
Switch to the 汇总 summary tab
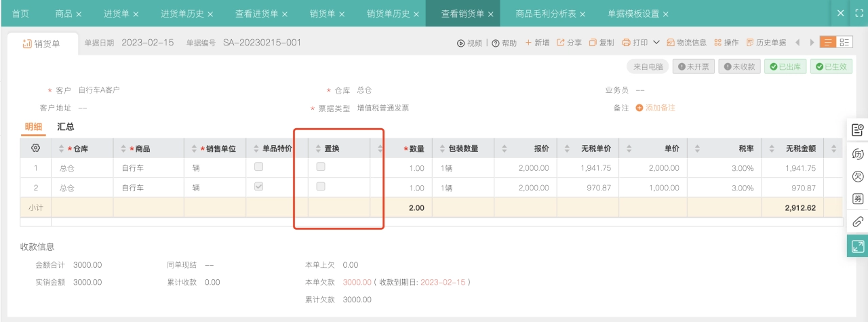tap(66, 127)
